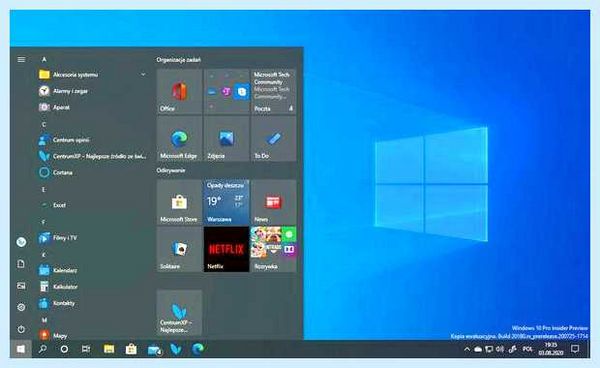Viewport: 600px width, 368px height.
Task: Switch input language POL indicator
Action: pyautogui.click(x=528, y=349)
